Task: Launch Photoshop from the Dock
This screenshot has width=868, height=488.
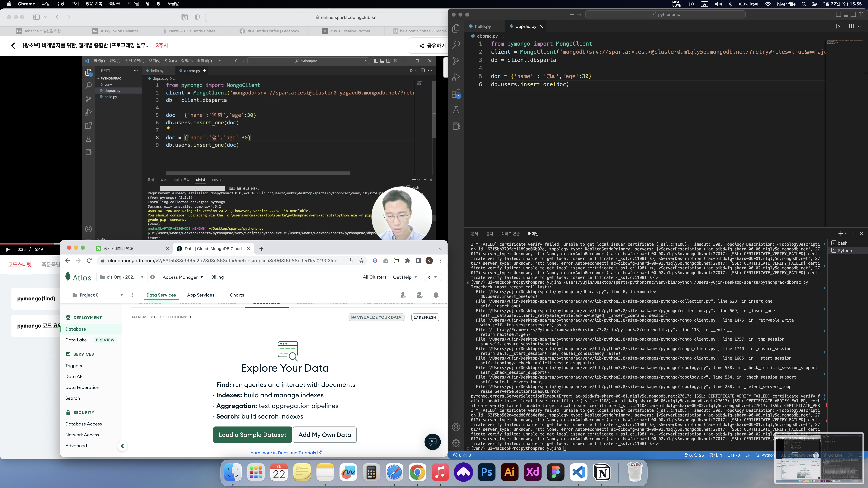Action: [x=487, y=472]
